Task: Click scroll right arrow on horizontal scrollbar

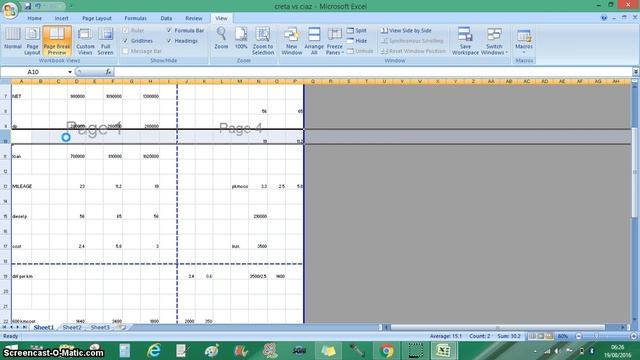Action: [x=623, y=327]
